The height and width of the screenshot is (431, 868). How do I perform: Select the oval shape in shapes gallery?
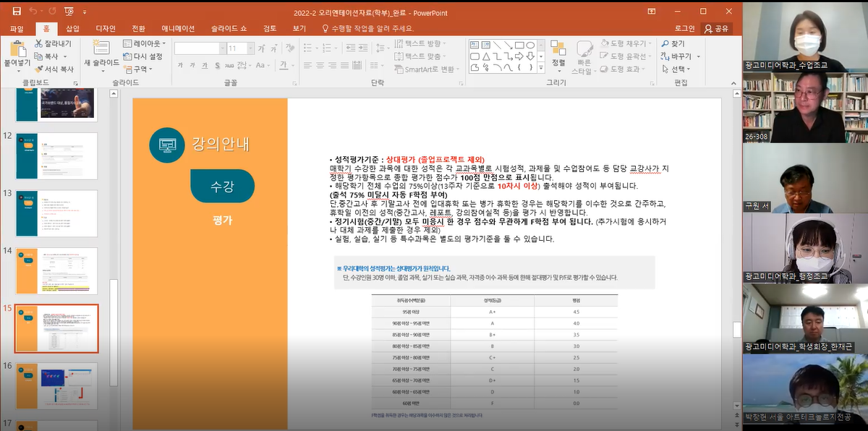[530, 45]
